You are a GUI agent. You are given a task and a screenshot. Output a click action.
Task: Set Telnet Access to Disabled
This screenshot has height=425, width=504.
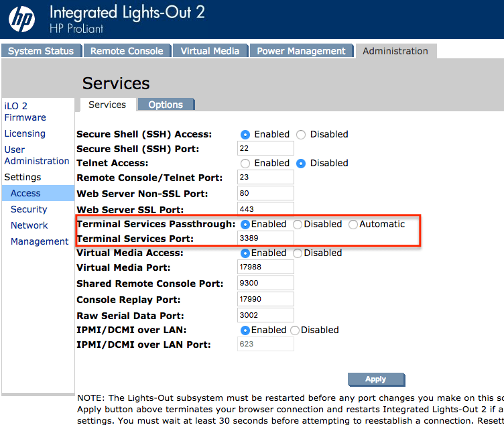click(301, 164)
